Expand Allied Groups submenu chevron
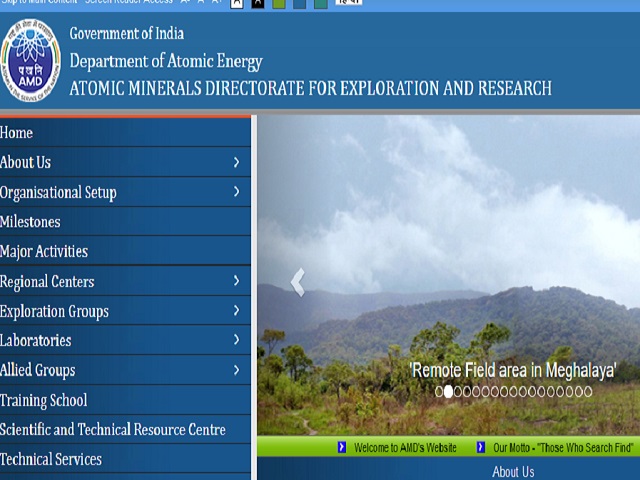This screenshot has width=640, height=480. [x=236, y=370]
